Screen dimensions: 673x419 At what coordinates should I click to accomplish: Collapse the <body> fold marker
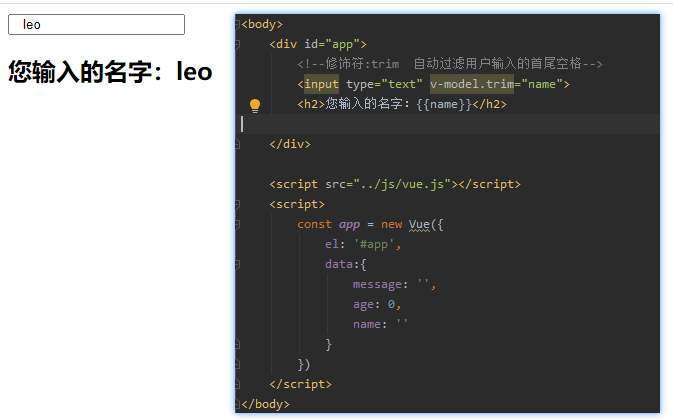(237, 24)
